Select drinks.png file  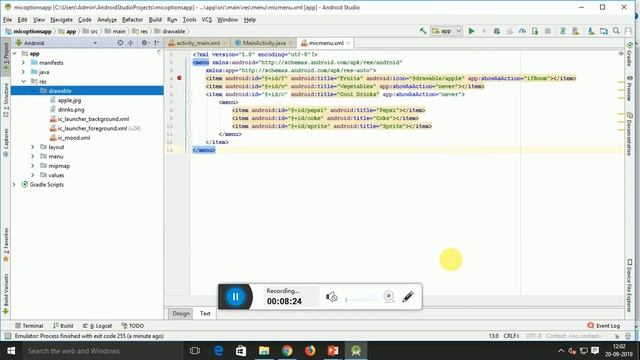coord(71,109)
